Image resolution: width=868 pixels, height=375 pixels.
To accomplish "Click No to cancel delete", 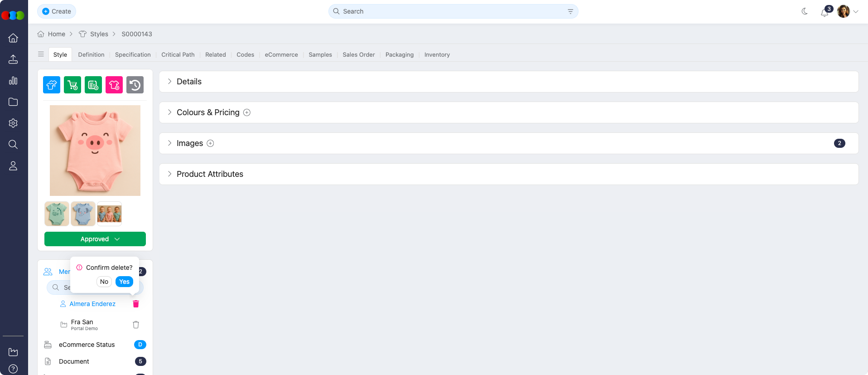I will point(104,282).
